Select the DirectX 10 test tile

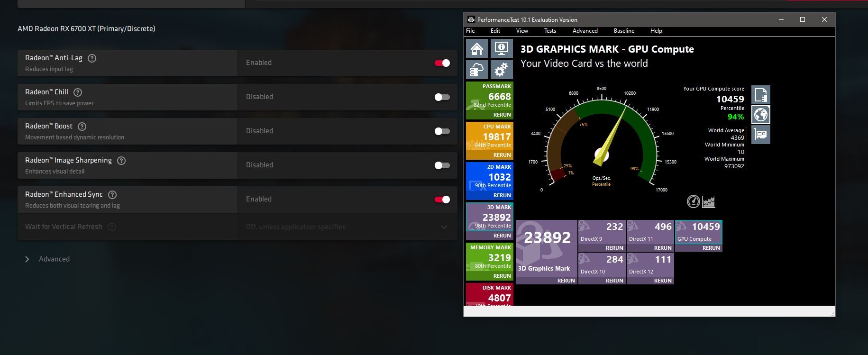(602, 268)
